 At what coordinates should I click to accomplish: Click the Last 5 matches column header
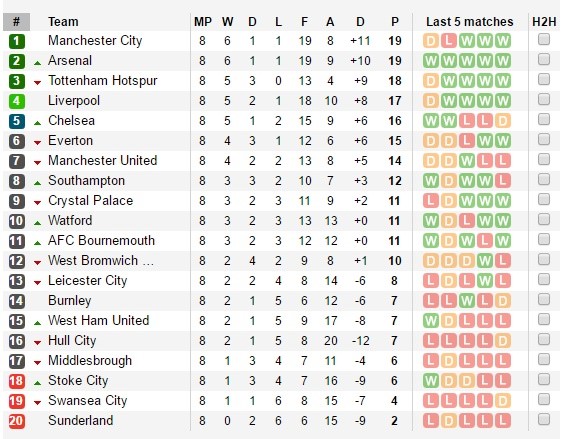pos(470,22)
